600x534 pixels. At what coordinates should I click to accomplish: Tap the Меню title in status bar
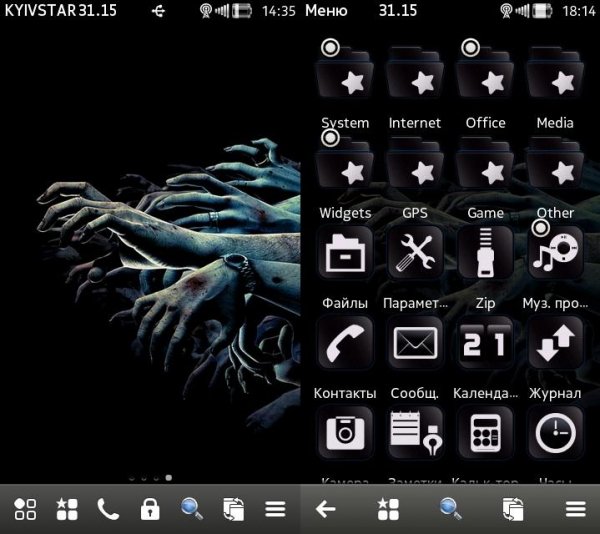pos(326,10)
